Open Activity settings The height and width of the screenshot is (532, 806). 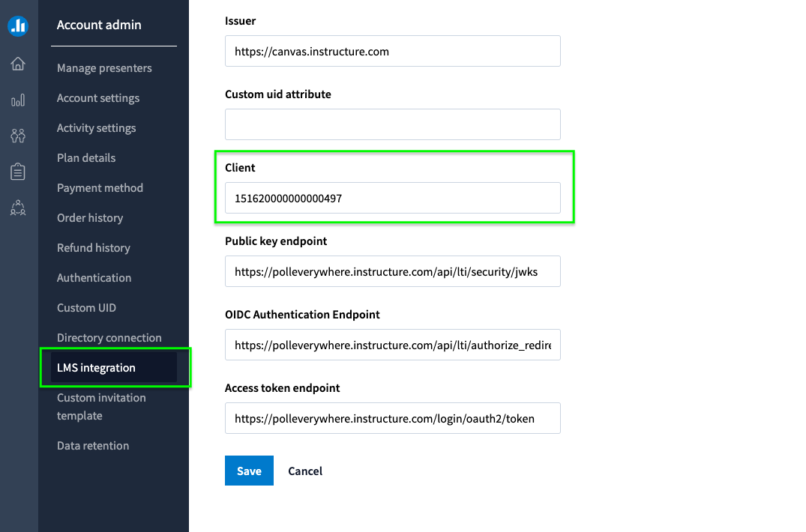[96, 128]
